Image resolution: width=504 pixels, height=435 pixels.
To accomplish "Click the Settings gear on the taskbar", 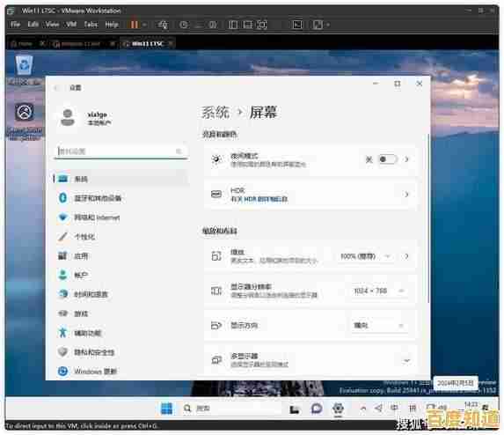I will 338,409.
